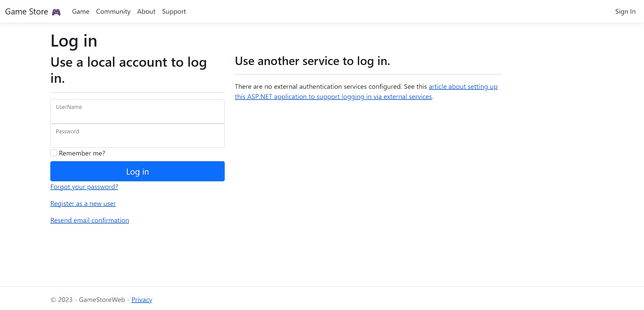Click Sign In in the top bar
Viewport: 644px width, 310px height.
(x=625, y=11)
